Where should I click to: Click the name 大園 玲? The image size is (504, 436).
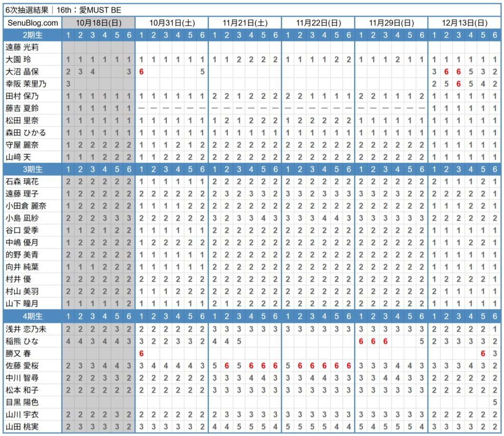(x=19, y=60)
